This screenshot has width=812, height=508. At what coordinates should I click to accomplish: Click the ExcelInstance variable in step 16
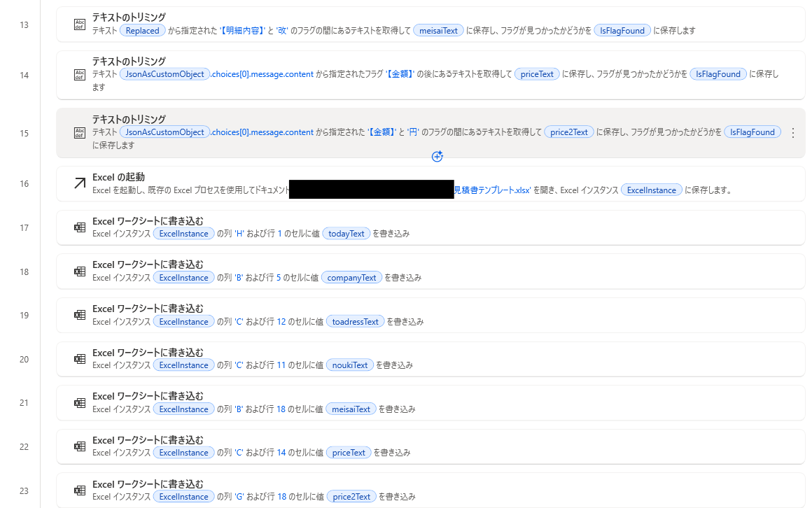tap(652, 190)
